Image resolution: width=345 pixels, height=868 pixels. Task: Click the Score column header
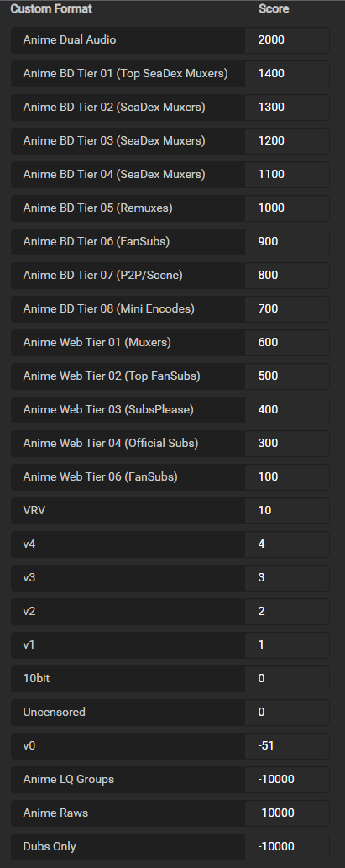point(274,9)
